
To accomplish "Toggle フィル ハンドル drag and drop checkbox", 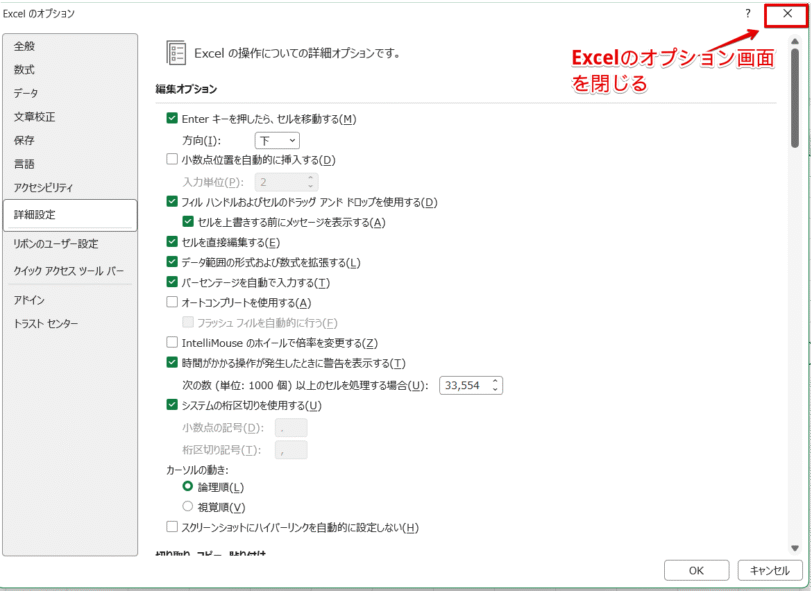I will (x=172, y=201).
